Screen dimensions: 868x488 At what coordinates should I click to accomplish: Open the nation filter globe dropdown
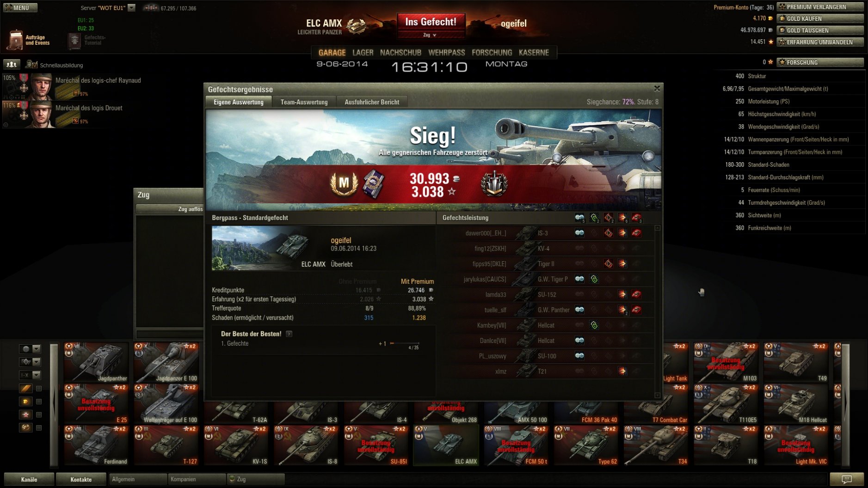pyautogui.click(x=30, y=349)
